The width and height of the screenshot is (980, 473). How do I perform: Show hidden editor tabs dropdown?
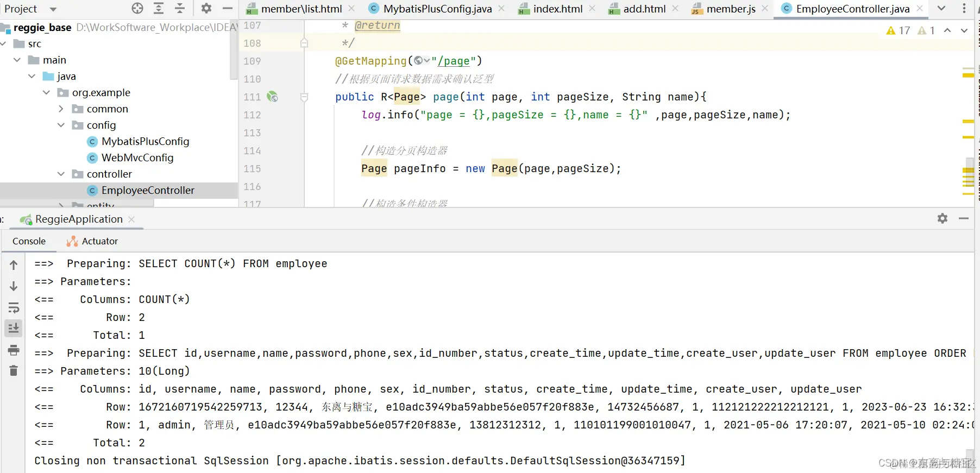(941, 8)
